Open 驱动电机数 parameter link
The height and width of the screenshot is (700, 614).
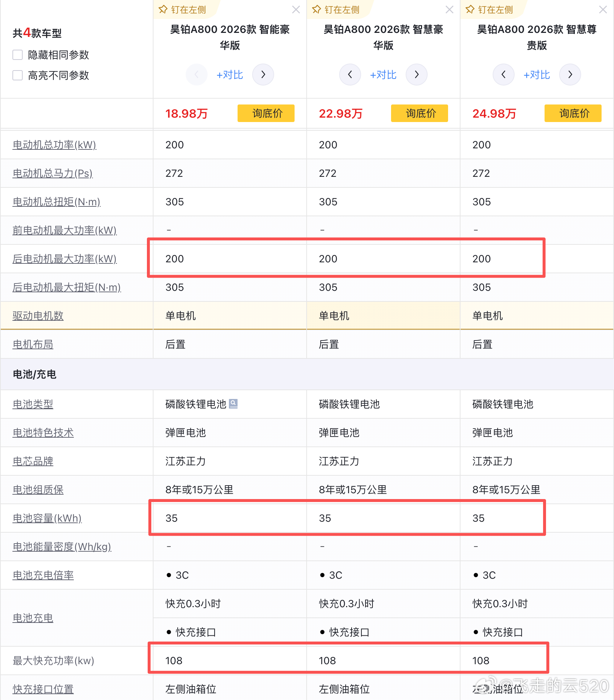38,316
